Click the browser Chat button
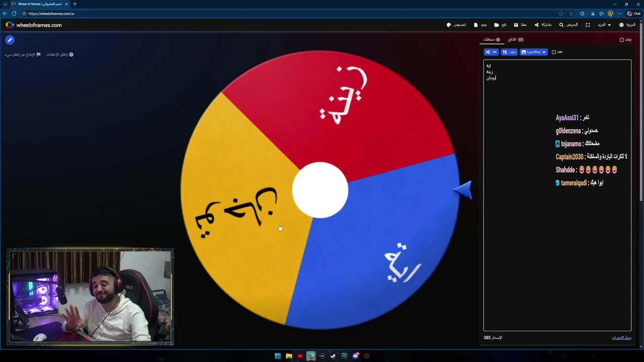Image resolution: width=644 pixels, height=362 pixels. click(633, 14)
